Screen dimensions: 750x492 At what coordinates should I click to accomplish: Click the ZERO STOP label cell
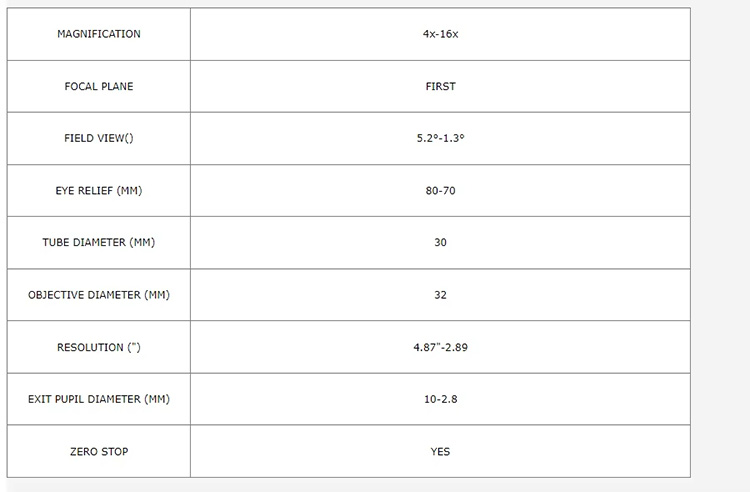pyautogui.click(x=98, y=451)
